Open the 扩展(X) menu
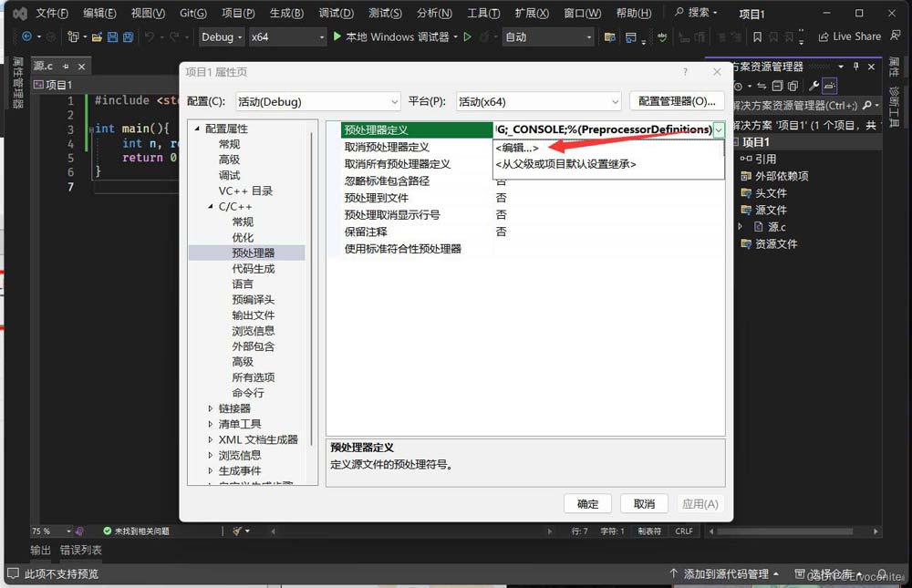The image size is (912, 588). pyautogui.click(x=532, y=13)
